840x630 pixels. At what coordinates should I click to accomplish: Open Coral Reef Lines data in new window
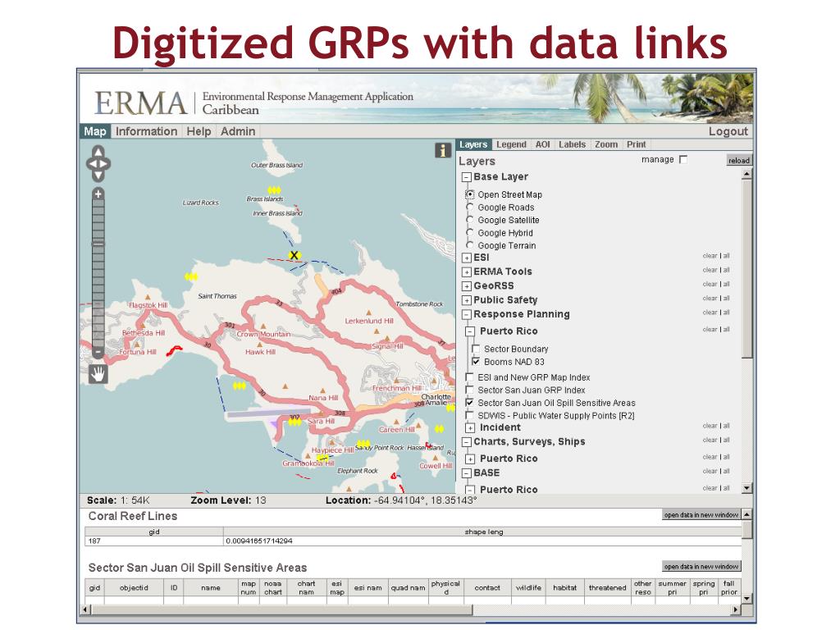click(x=701, y=515)
